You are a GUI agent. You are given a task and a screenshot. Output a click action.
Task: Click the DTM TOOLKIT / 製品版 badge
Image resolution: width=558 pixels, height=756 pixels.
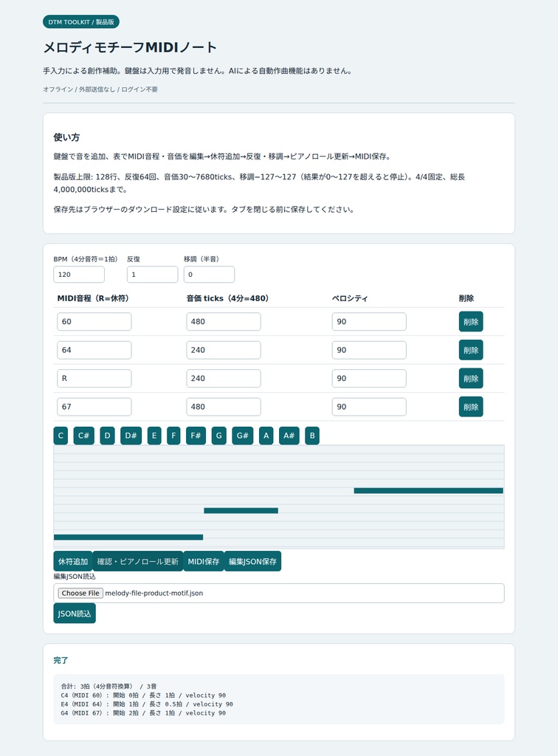point(81,21)
